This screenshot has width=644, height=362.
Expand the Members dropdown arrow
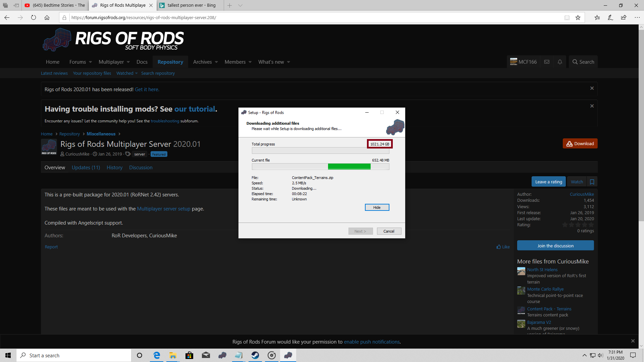coord(250,62)
